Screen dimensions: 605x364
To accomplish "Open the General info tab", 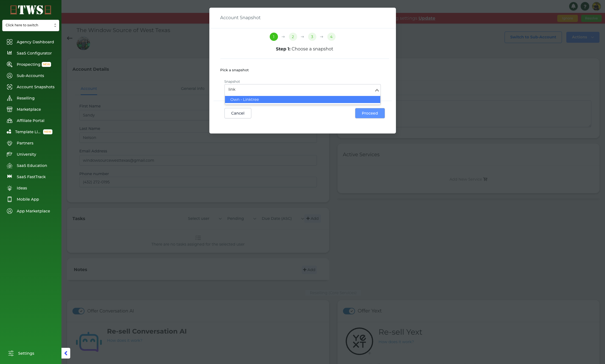I will point(193,89).
